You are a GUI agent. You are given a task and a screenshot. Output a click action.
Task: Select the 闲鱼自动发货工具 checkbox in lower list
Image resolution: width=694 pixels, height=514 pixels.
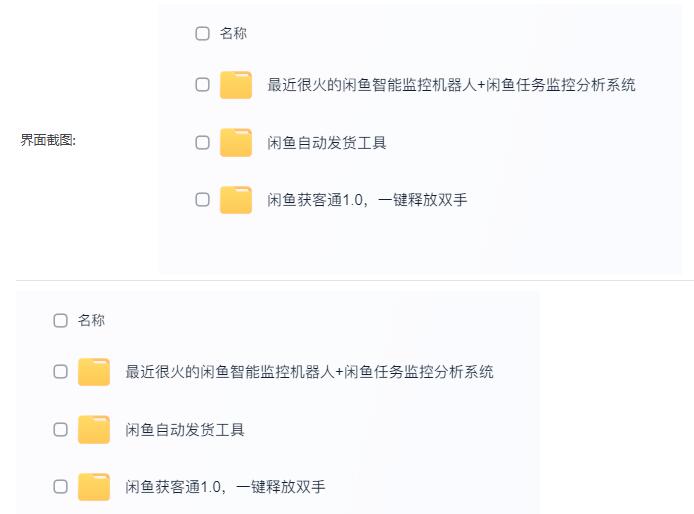[x=61, y=430]
